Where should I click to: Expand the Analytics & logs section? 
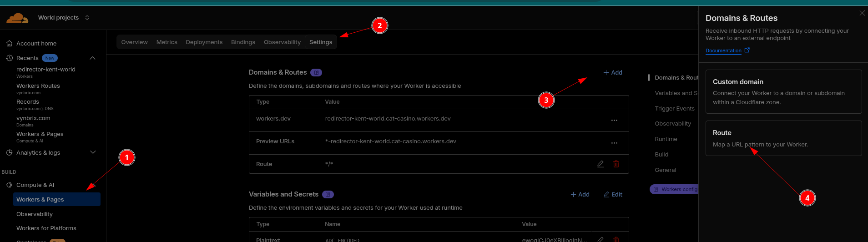pyautogui.click(x=93, y=152)
